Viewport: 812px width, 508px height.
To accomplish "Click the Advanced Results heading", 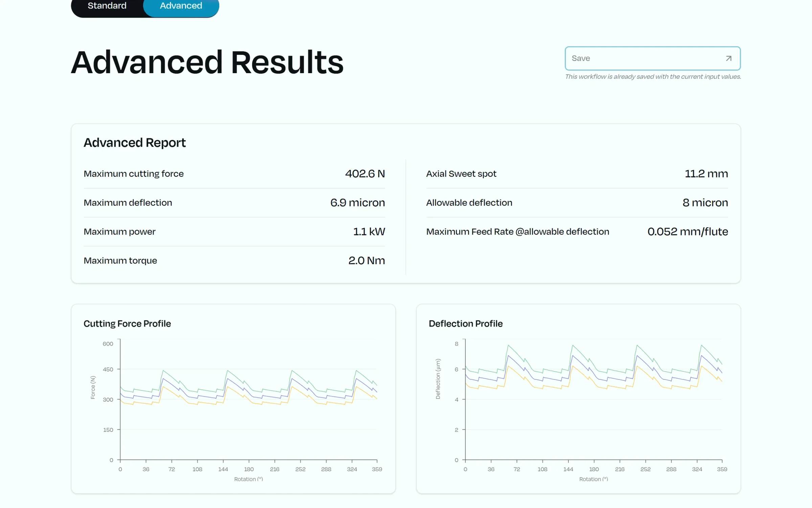I will click(x=207, y=62).
